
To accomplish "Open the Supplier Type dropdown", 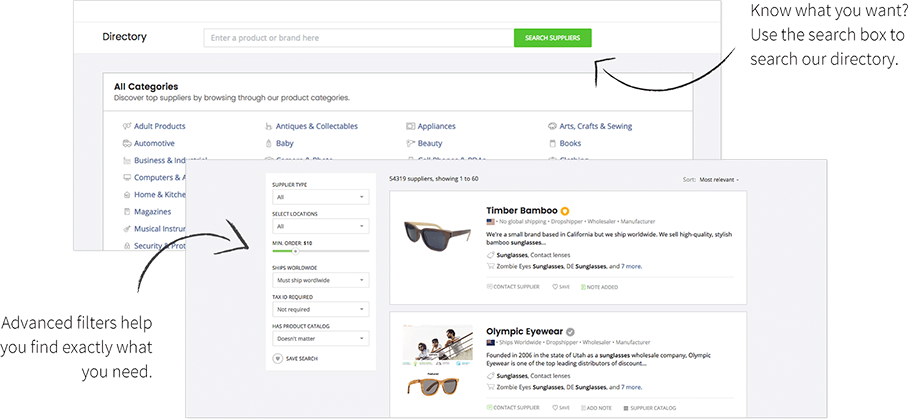I will pyautogui.click(x=321, y=197).
